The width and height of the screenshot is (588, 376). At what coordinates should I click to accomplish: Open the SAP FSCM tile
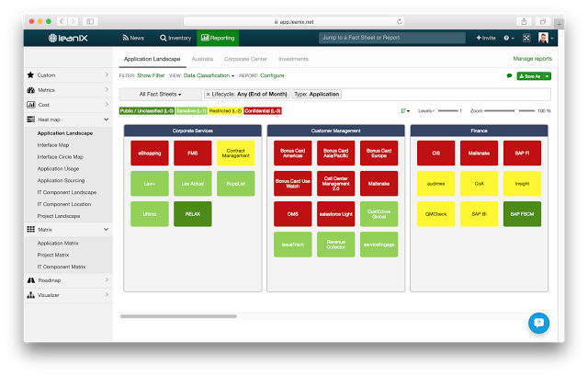click(523, 214)
